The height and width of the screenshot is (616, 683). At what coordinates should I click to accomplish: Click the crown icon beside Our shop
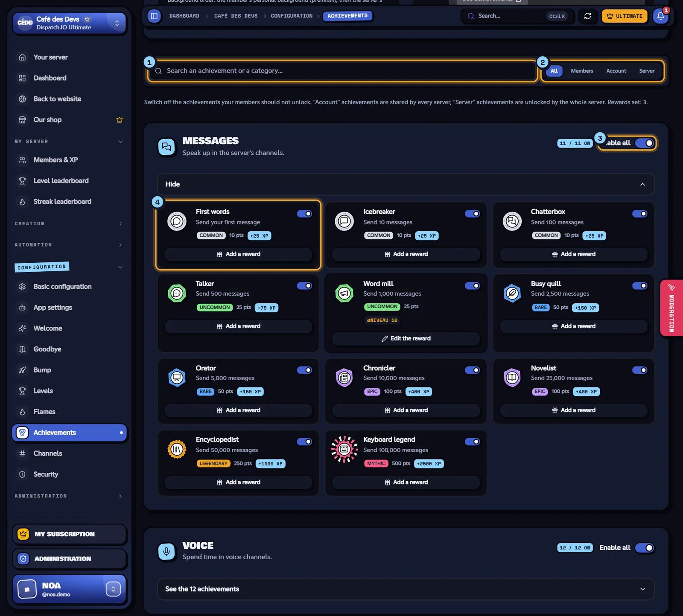[120, 120]
